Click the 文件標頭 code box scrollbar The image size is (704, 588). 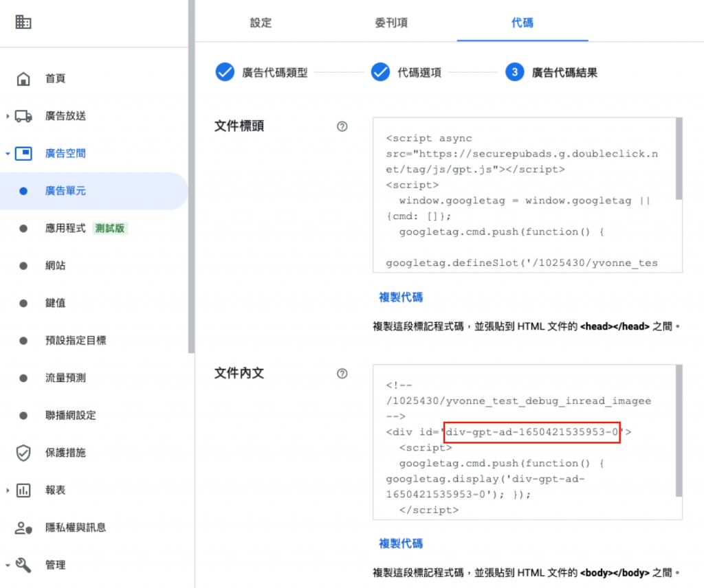click(679, 159)
